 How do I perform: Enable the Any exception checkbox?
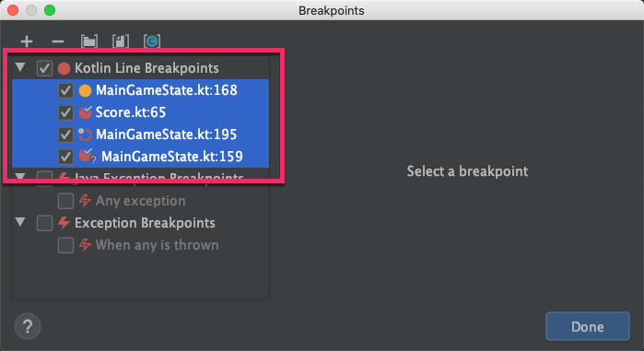pos(65,201)
